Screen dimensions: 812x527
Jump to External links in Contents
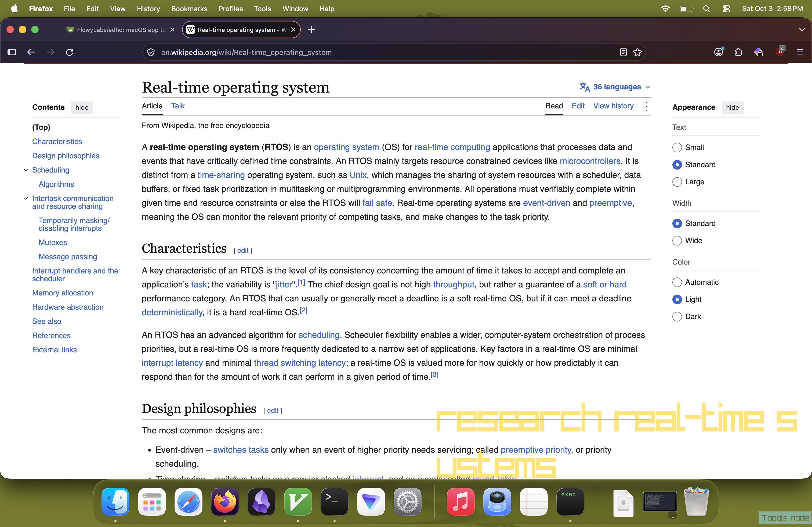[54, 350]
